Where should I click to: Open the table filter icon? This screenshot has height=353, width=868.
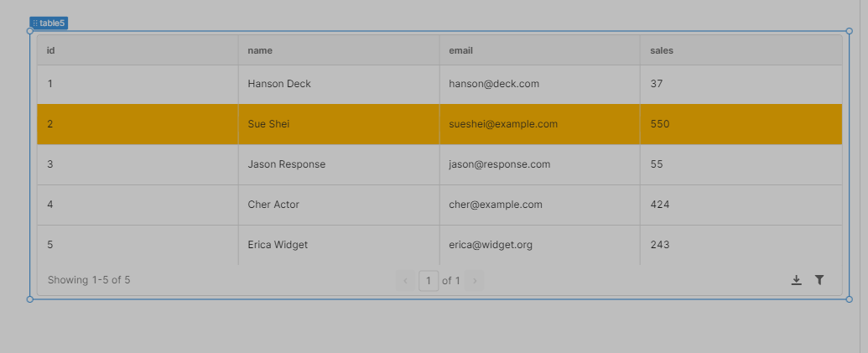pyautogui.click(x=819, y=280)
